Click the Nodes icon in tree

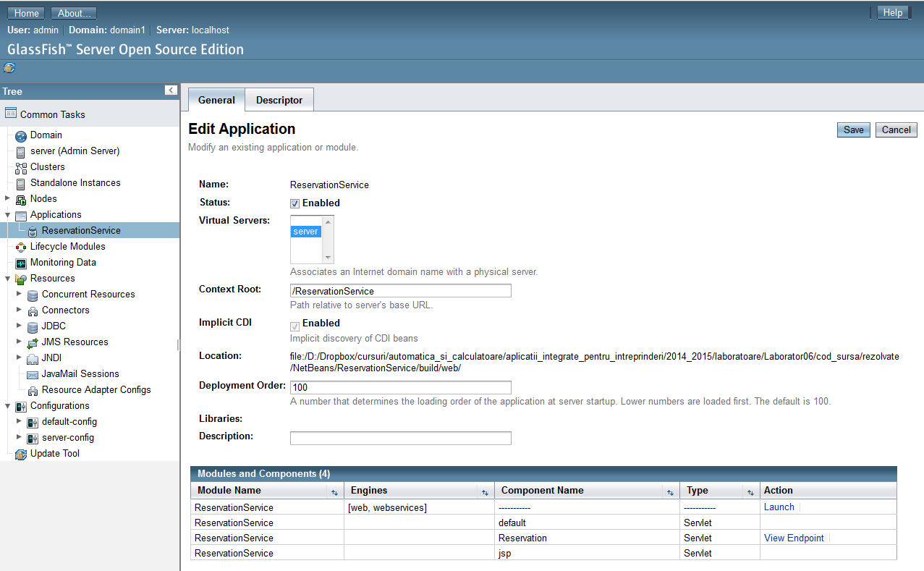(21, 199)
